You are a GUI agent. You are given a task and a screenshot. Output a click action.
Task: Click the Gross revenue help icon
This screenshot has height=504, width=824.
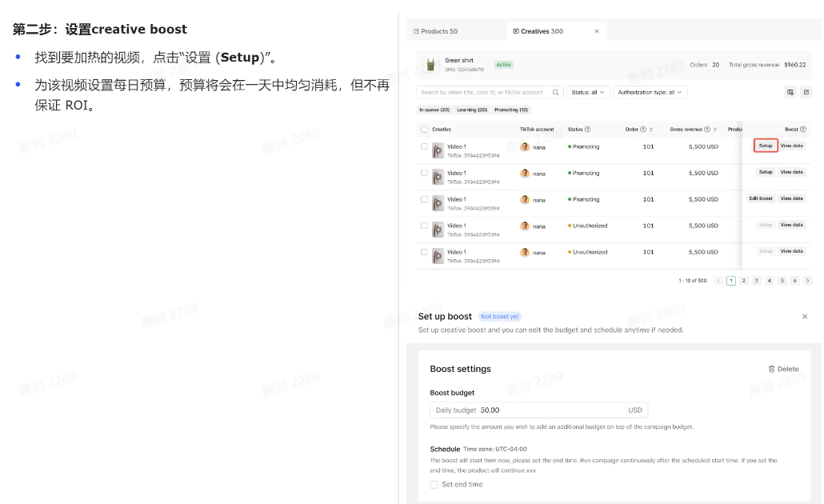tap(707, 130)
